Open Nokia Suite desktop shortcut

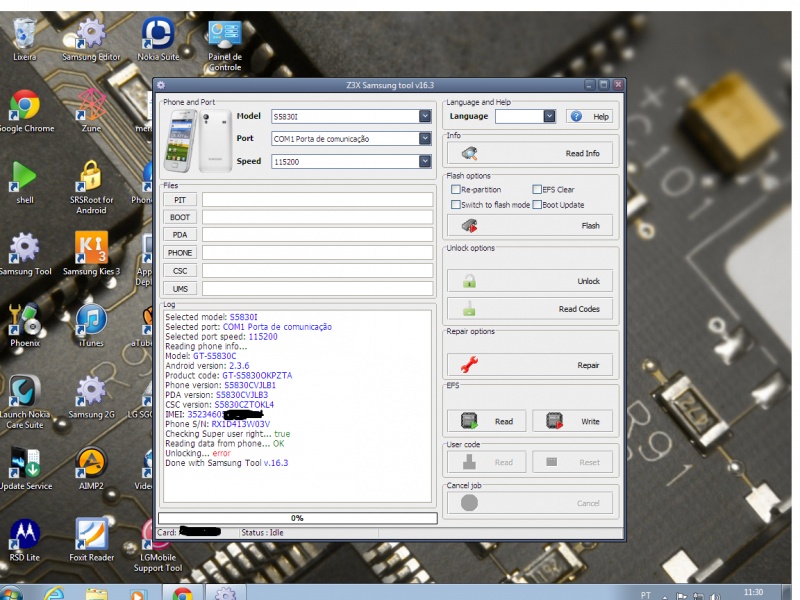[x=158, y=40]
